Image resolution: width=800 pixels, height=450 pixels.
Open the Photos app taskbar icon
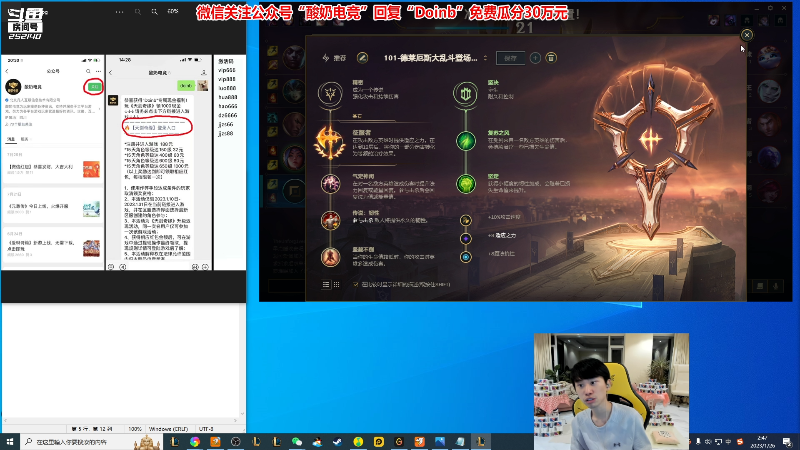pos(440,442)
